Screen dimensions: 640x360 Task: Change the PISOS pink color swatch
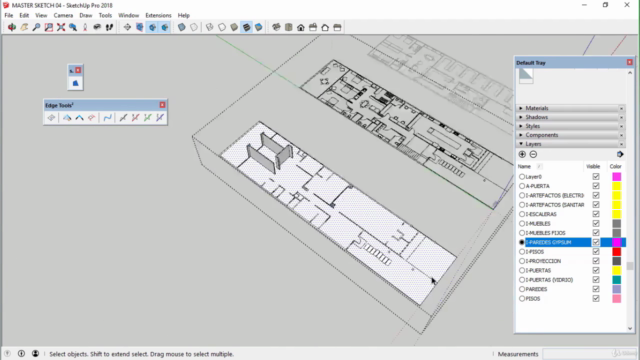click(x=616, y=298)
